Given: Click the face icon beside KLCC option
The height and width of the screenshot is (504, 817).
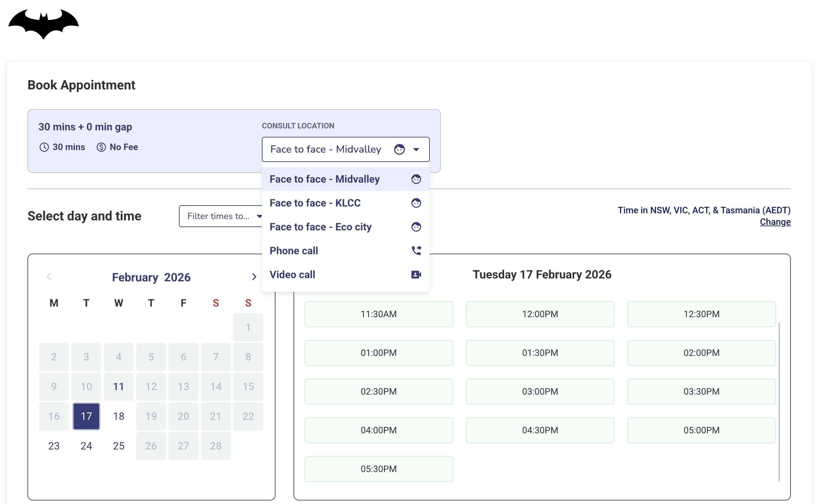Looking at the screenshot, I should pos(416,203).
